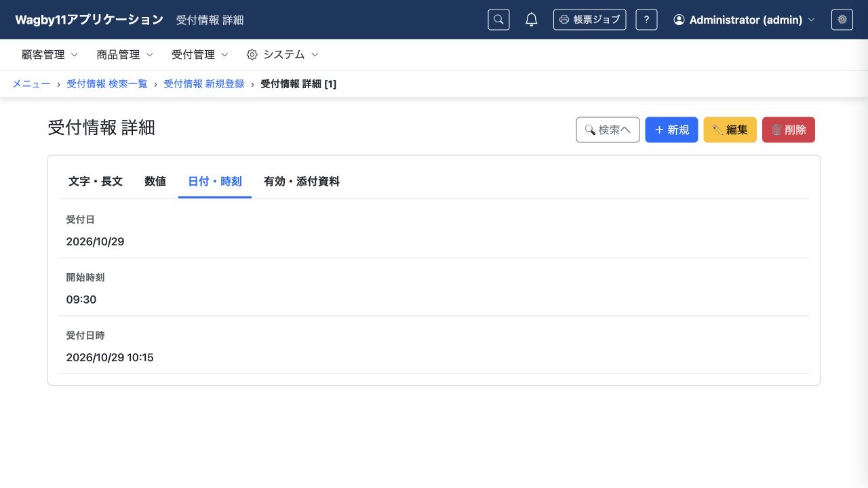Click the 受付情報 詳細 [1] breadcrumb text
868x488 pixels.
(298, 84)
